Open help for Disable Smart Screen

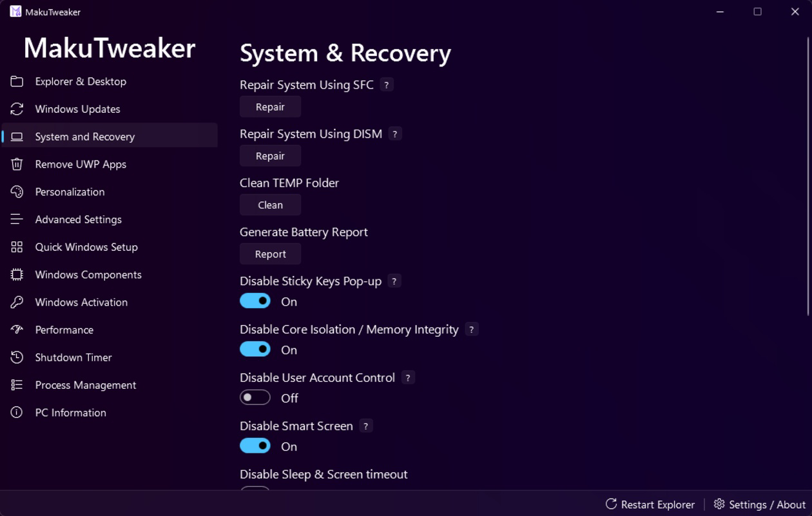click(x=366, y=426)
